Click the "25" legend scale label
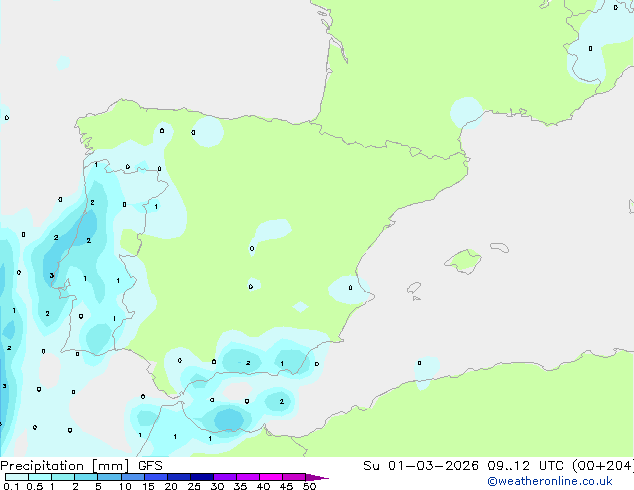 pos(194,486)
